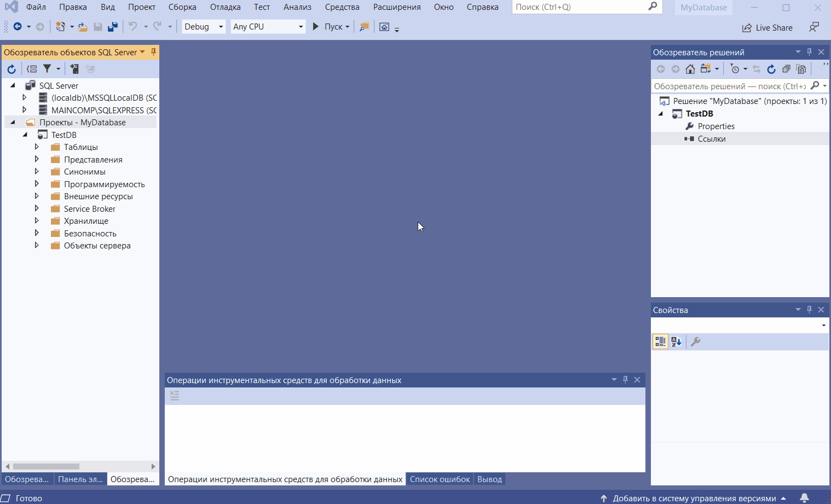Click the Add SQL Server icon

click(x=74, y=69)
